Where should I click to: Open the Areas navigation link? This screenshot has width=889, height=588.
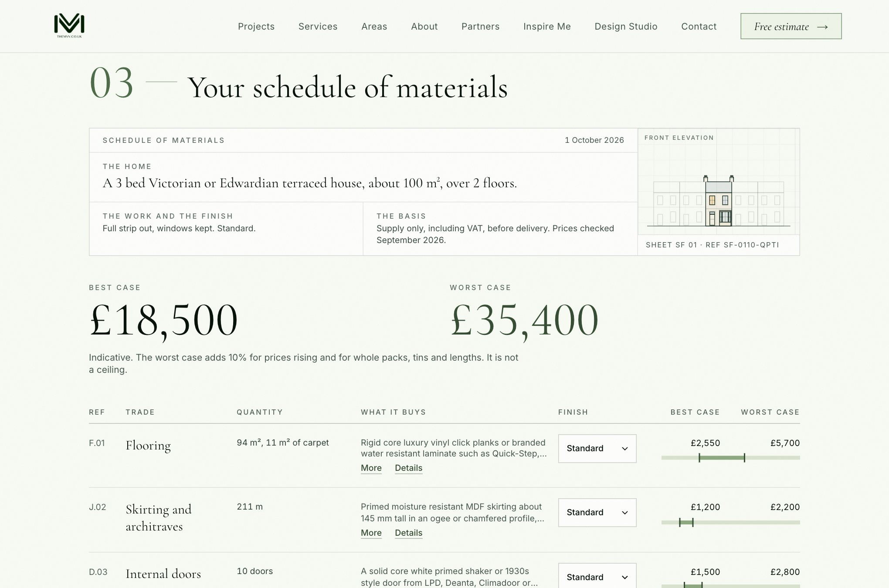374,27
